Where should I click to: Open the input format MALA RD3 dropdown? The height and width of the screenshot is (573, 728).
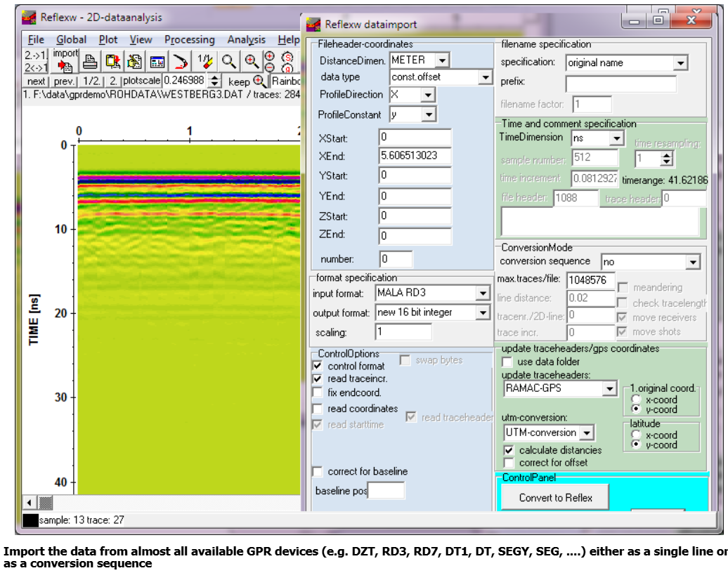pos(483,293)
